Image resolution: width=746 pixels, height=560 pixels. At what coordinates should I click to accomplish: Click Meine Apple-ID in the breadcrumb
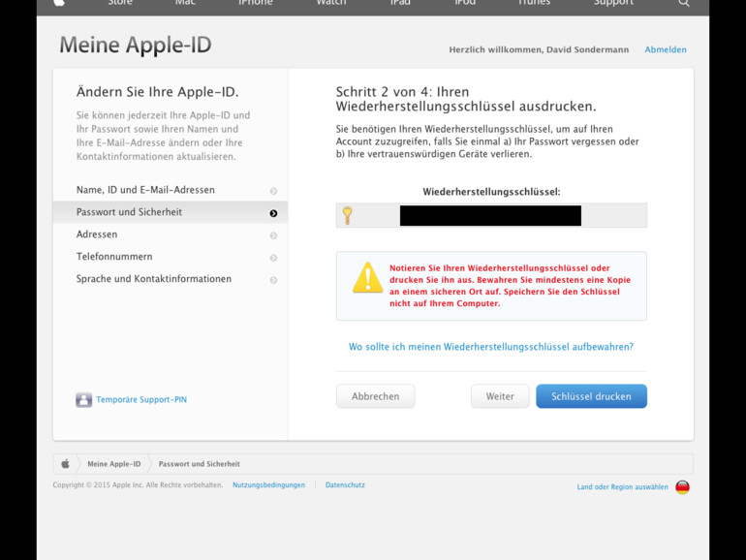point(114,464)
